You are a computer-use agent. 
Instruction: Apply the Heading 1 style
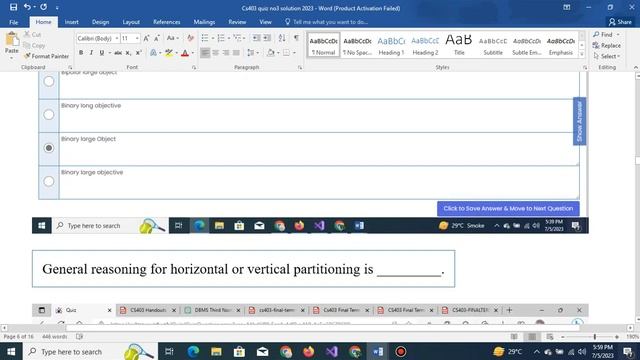point(391,45)
